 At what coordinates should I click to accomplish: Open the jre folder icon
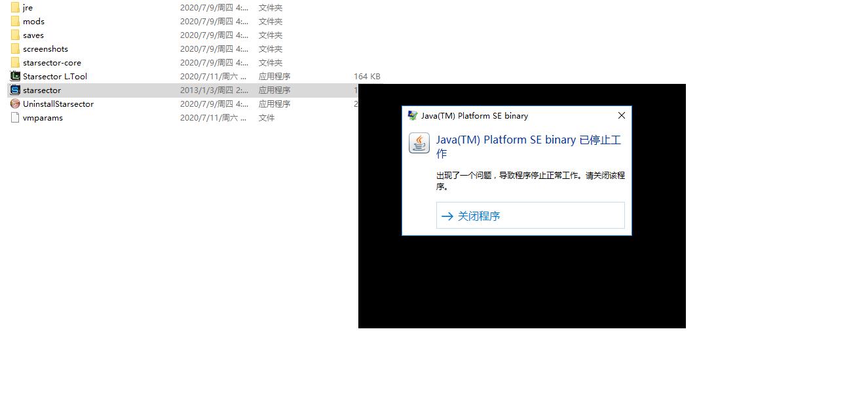pos(14,7)
